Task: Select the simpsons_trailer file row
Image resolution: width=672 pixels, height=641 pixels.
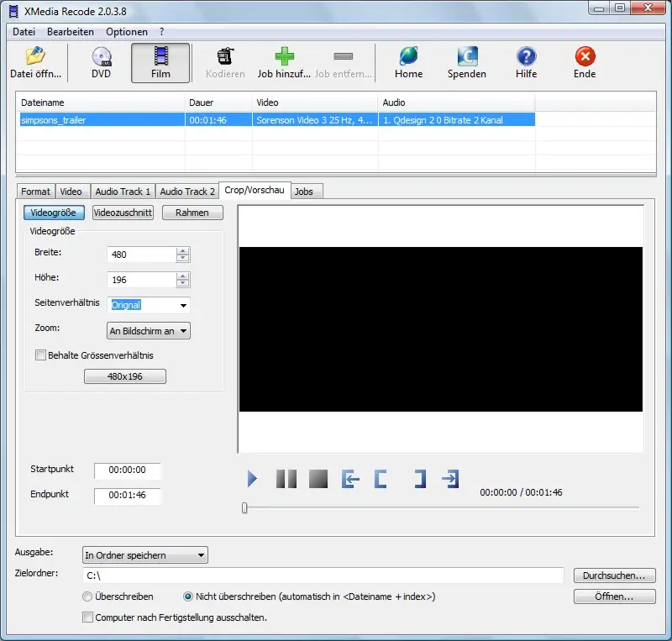Action: click(101, 120)
